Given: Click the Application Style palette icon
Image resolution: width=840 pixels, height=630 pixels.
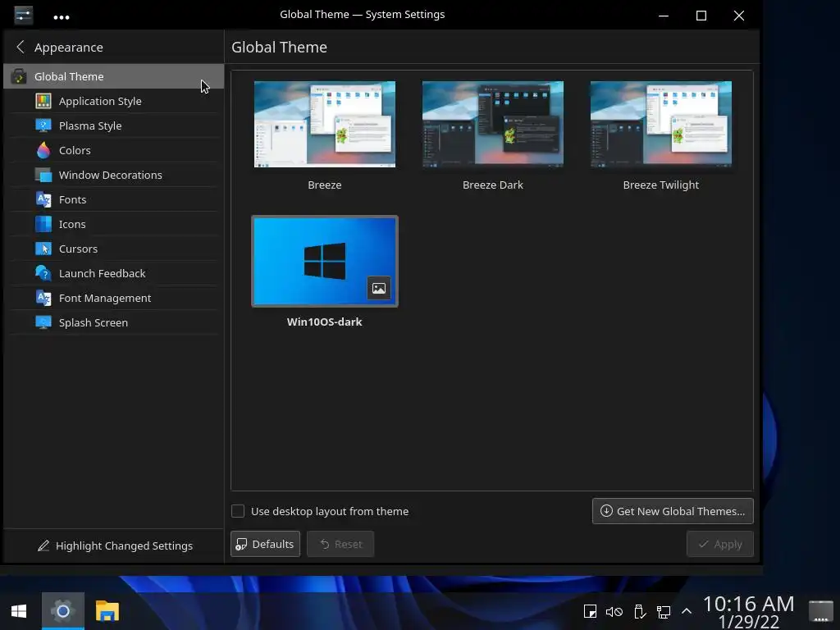Looking at the screenshot, I should (x=43, y=101).
